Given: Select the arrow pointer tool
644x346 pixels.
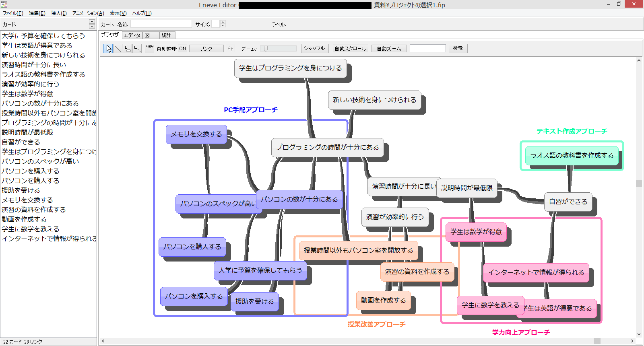Looking at the screenshot, I should coord(108,49).
